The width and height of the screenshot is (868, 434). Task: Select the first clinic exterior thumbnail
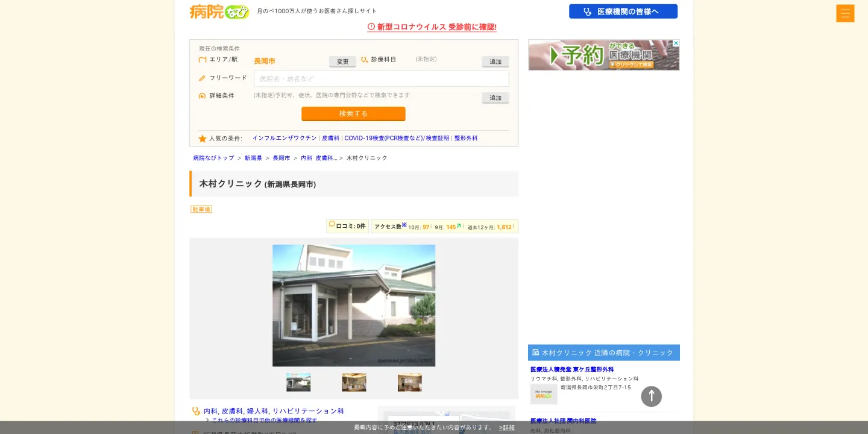point(298,382)
